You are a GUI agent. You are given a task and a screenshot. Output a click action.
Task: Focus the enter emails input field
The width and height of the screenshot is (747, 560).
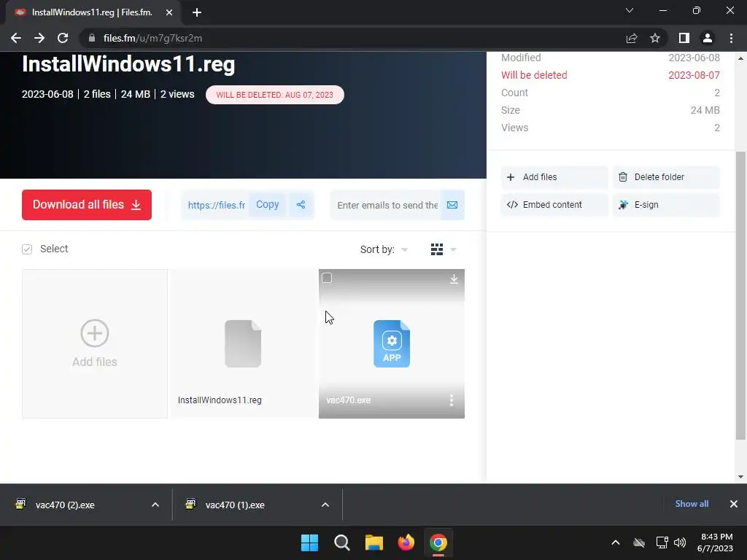click(x=387, y=205)
